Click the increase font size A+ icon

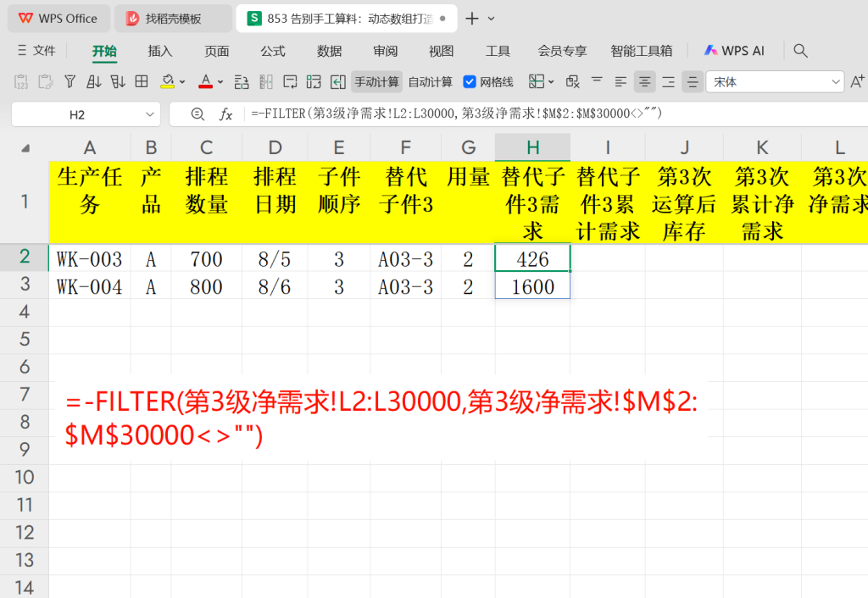tap(857, 82)
